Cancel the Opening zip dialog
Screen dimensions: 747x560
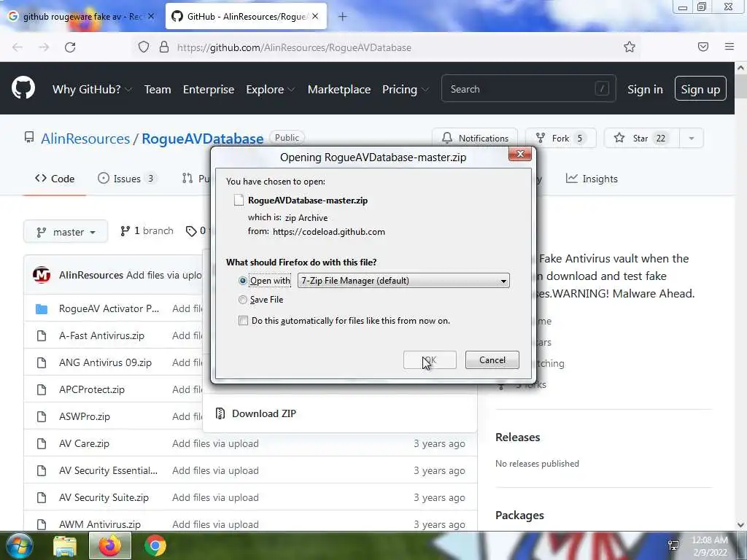[492, 360]
